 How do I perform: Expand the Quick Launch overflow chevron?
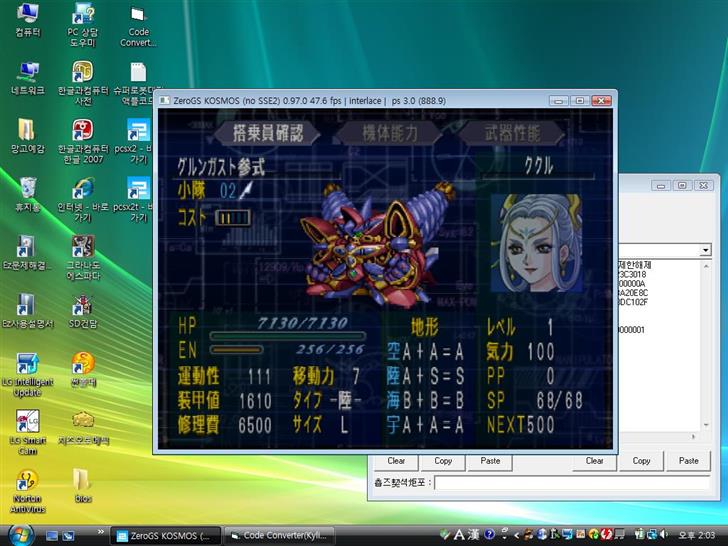[x=101, y=532]
